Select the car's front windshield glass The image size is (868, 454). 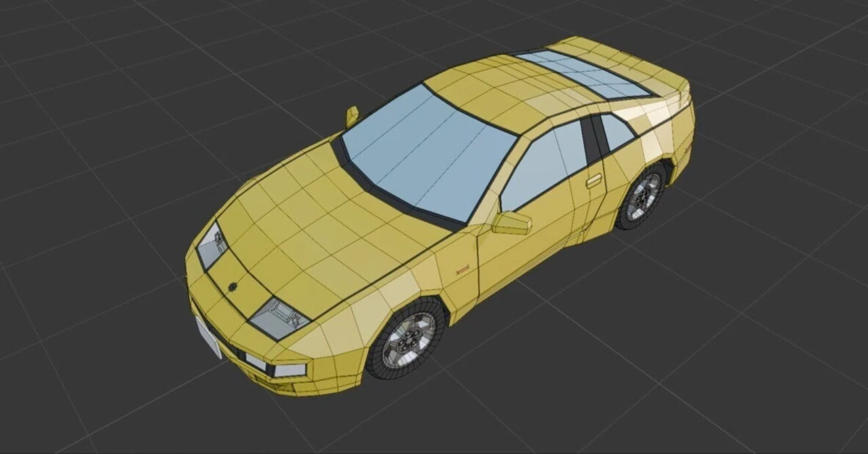coord(429,154)
